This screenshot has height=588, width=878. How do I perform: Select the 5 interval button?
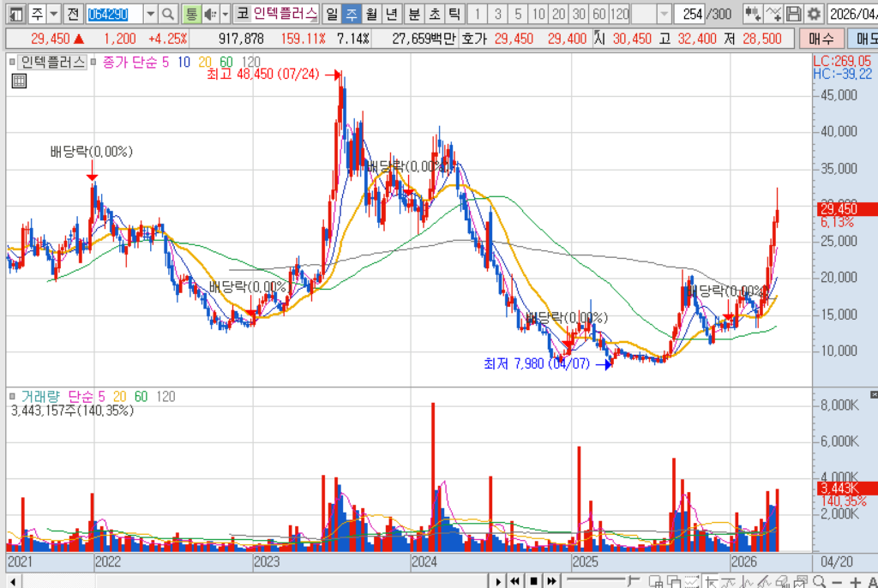coord(518,14)
